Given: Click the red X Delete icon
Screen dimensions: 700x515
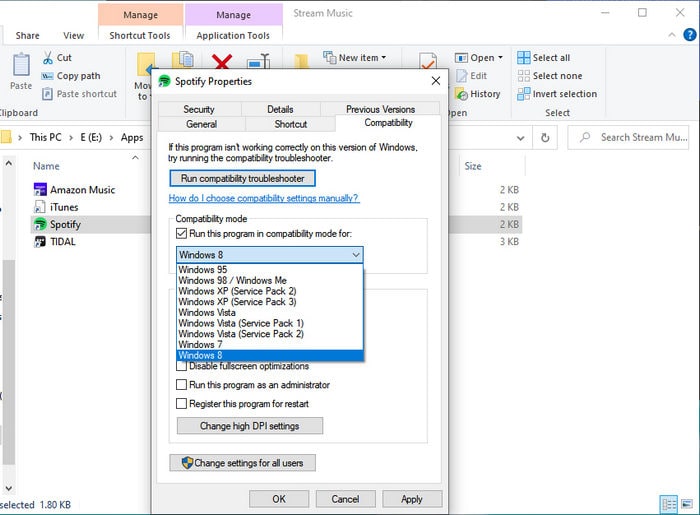Looking at the screenshot, I should tap(222, 62).
